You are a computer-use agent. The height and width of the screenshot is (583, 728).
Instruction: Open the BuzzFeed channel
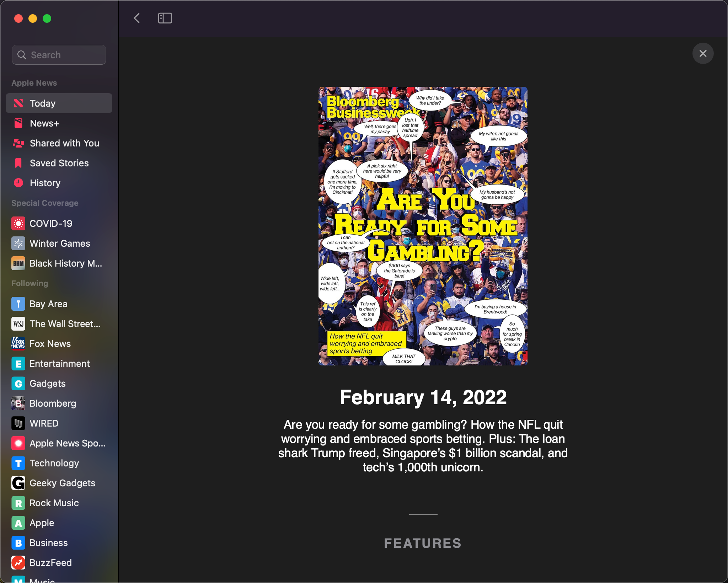point(50,563)
